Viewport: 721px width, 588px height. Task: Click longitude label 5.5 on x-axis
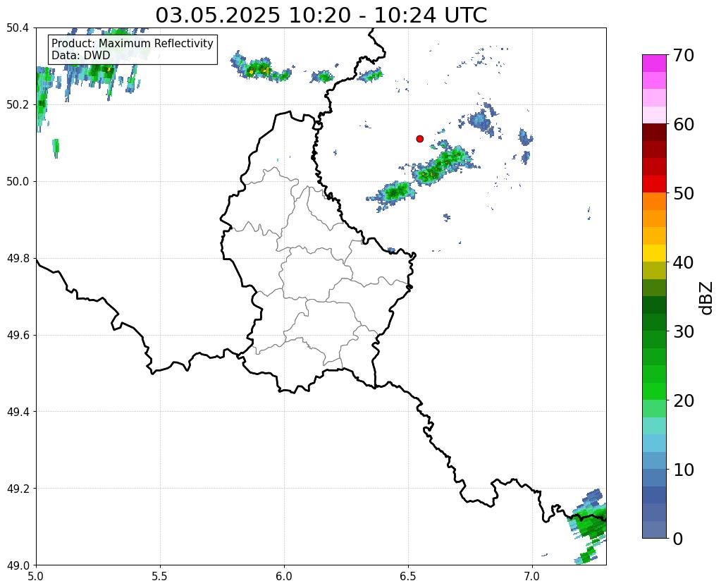tap(160, 576)
